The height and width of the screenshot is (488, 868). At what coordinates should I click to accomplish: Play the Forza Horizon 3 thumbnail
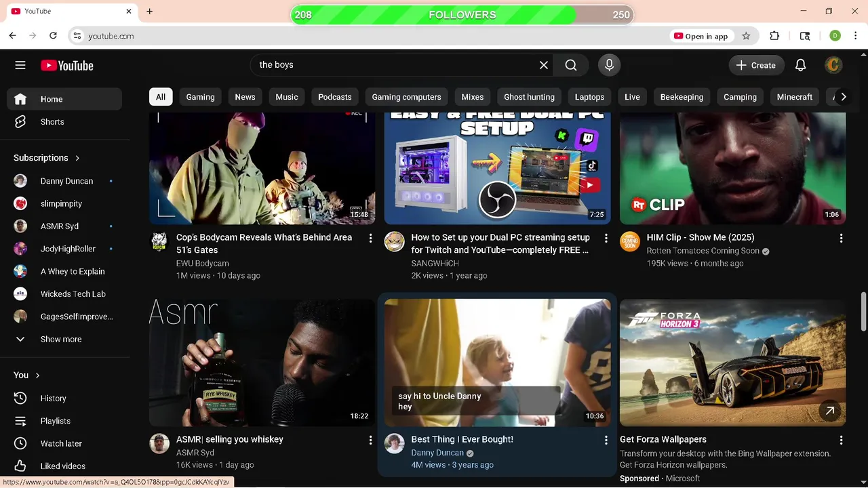coord(732,363)
